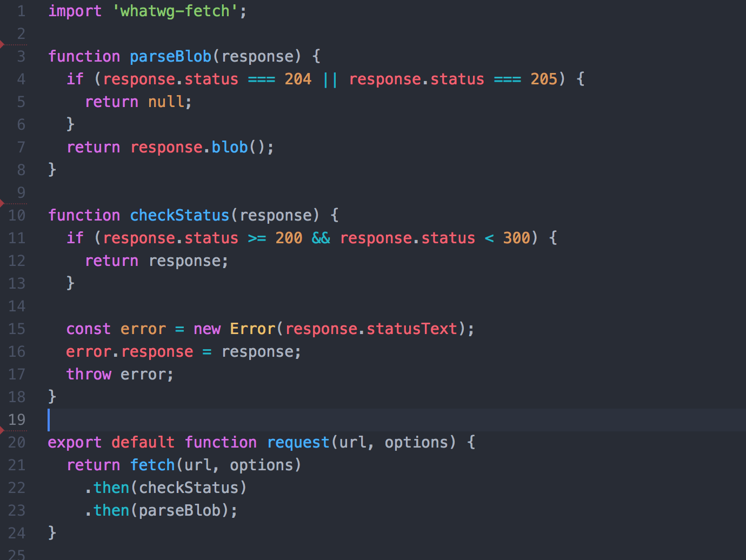Select the checkStatus function name on line 10
The image size is (746, 560).
179,215
